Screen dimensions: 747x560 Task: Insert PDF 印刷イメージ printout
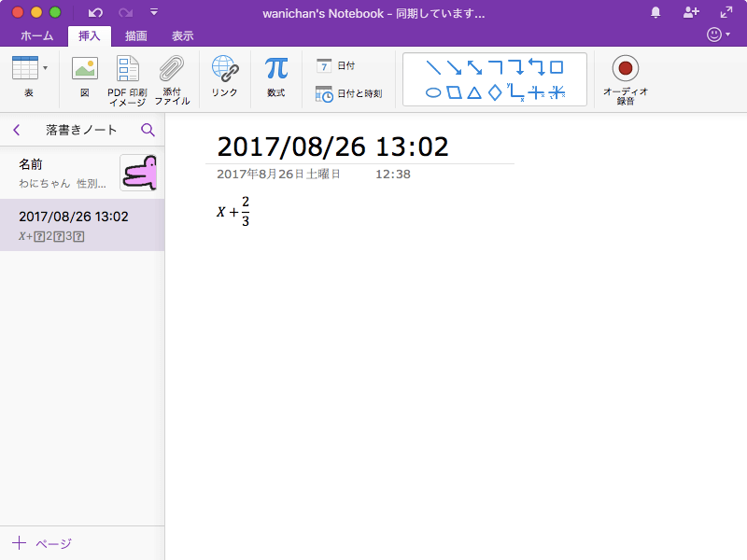pyautogui.click(x=127, y=80)
